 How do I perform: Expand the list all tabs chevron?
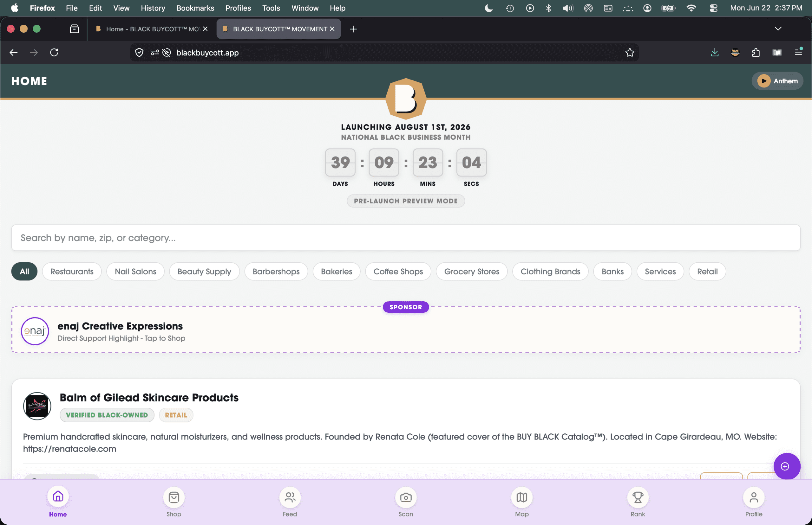(778, 29)
